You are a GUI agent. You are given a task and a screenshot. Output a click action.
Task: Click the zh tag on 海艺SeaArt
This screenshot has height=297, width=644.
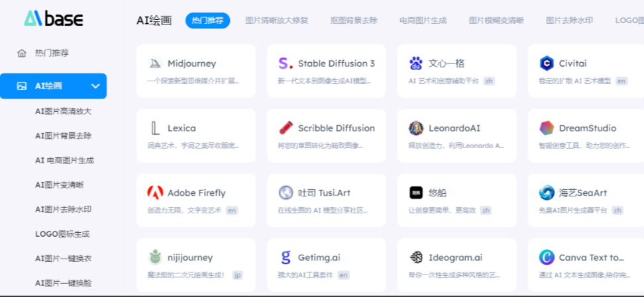(617, 210)
